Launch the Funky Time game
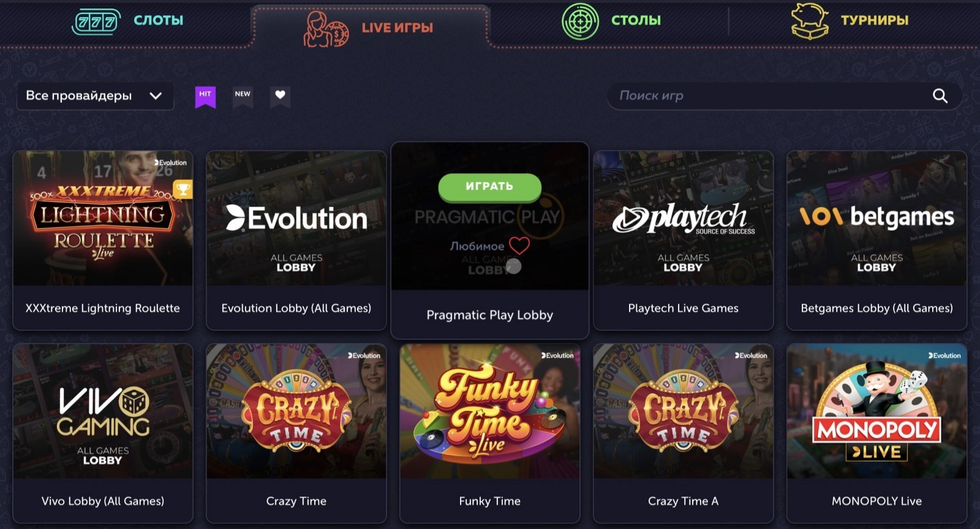Viewport: 980px width, 529px height. (490, 433)
